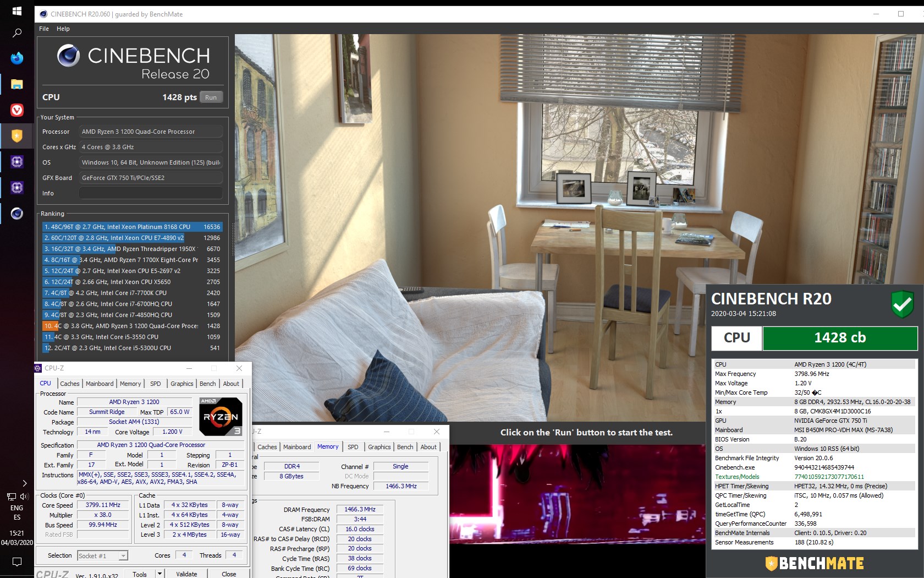This screenshot has width=924, height=578.
Task: Click the BenchMate logo at panel bottom
Action: coord(815,563)
